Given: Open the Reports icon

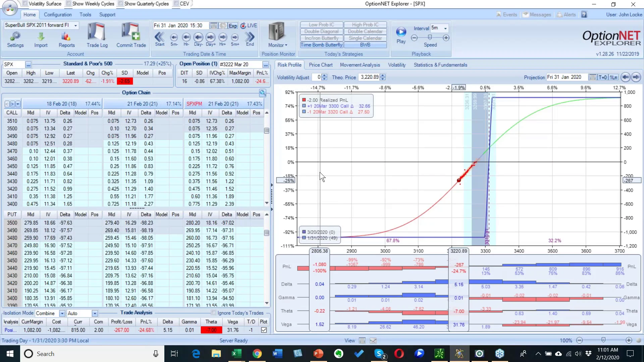Looking at the screenshot, I should tap(66, 40).
